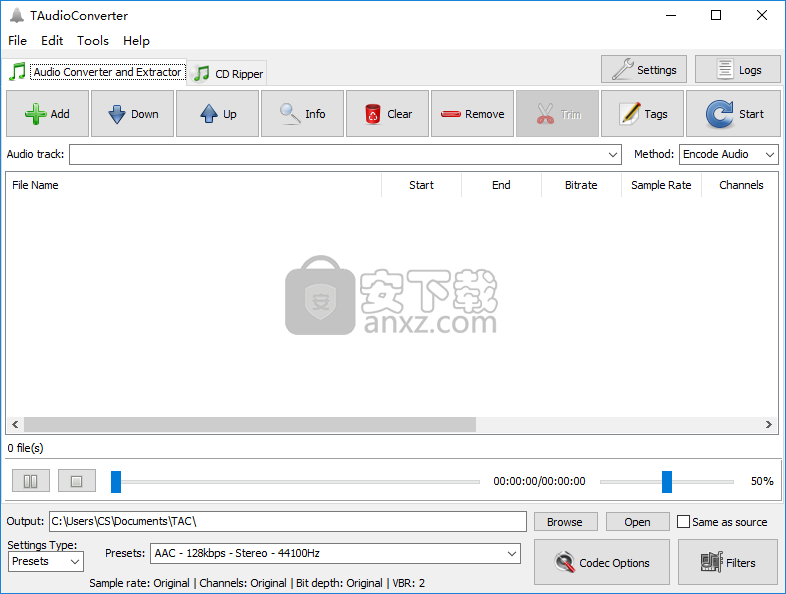
Task: Start the audio conversion
Action: pos(734,114)
